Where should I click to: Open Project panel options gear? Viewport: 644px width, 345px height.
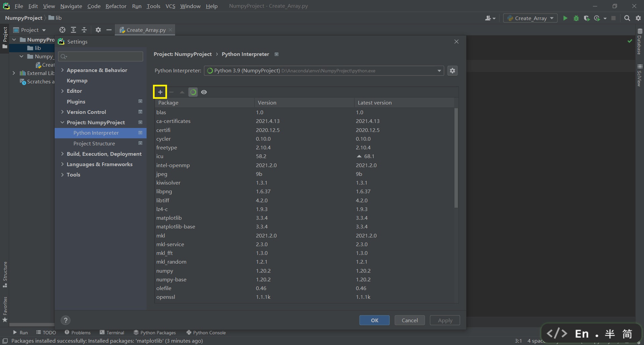[x=98, y=30]
